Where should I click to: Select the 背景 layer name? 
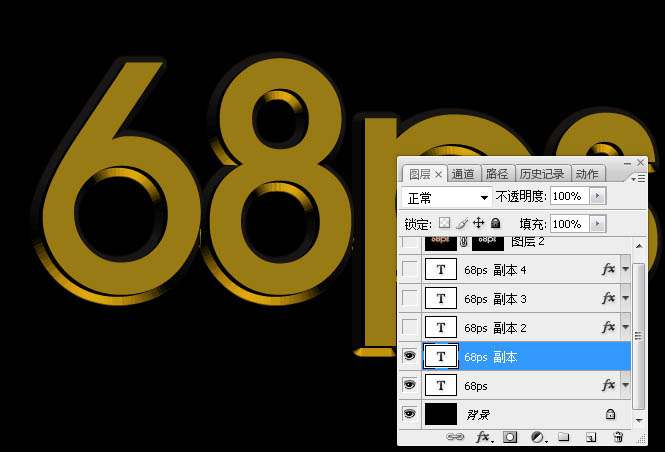pyautogui.click(x=478, y=415)
